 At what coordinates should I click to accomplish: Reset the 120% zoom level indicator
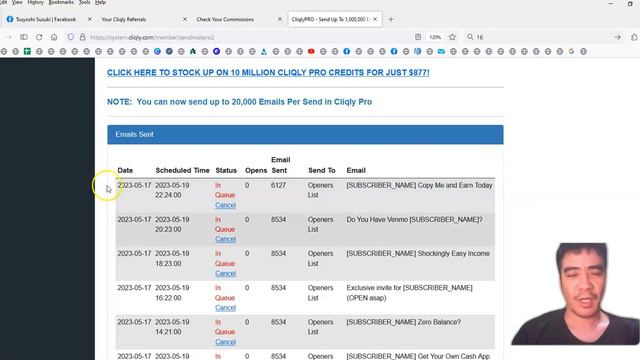(435, 37)
